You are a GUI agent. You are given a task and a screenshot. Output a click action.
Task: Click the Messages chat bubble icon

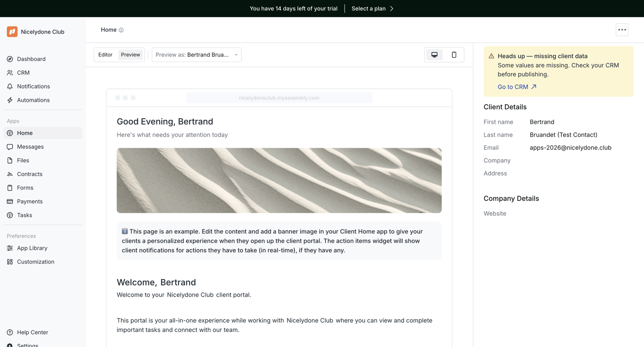click(x=10, y=147)
